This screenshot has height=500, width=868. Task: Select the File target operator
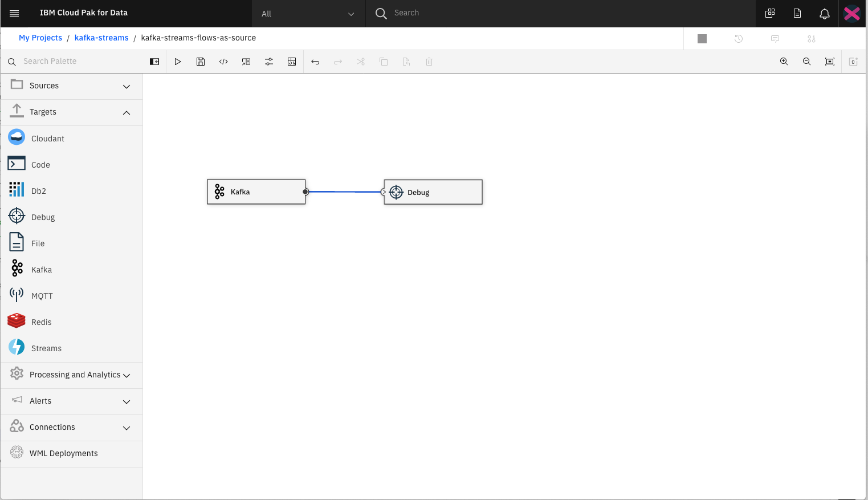[71, 243]
